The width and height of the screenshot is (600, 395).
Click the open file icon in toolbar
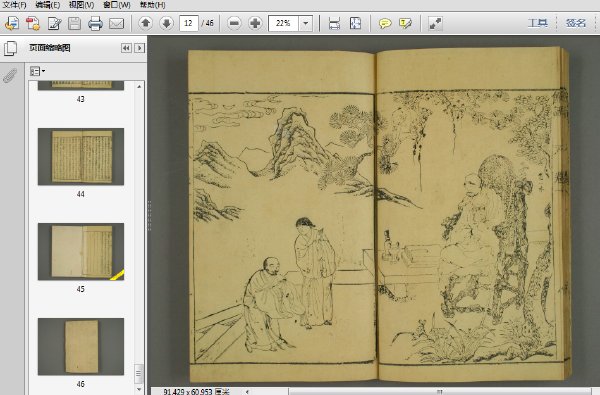click(x=12, y=23)
